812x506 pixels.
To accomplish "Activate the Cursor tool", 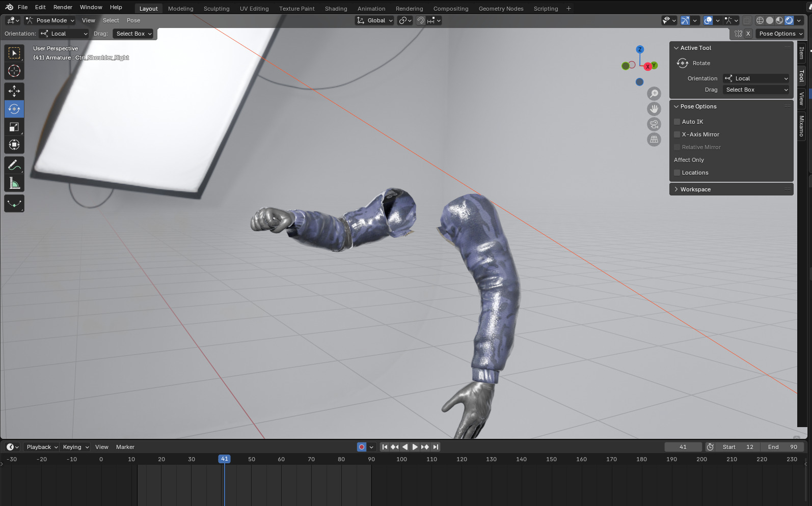I will click(14, 71).
